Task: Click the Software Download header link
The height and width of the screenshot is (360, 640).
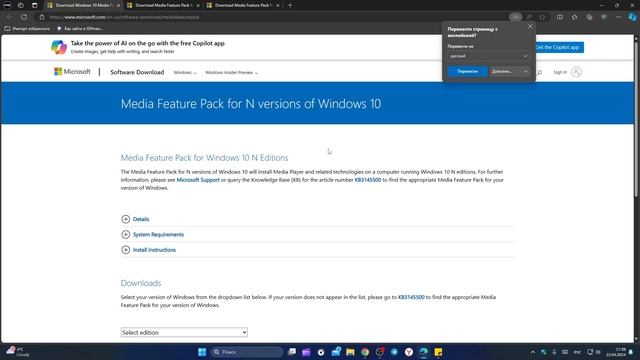Action: point(137,72)
